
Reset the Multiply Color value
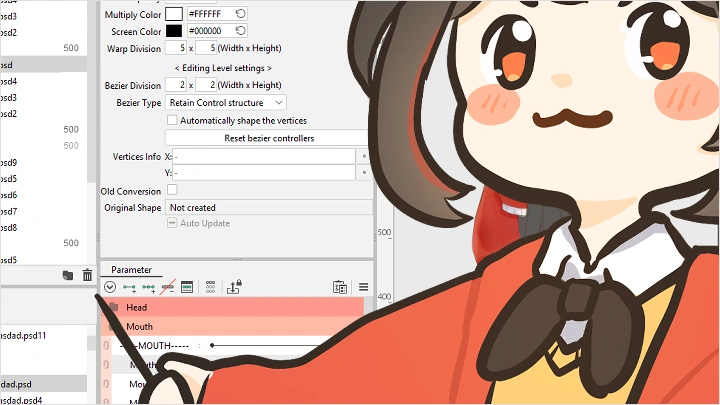tap(241, 14)
